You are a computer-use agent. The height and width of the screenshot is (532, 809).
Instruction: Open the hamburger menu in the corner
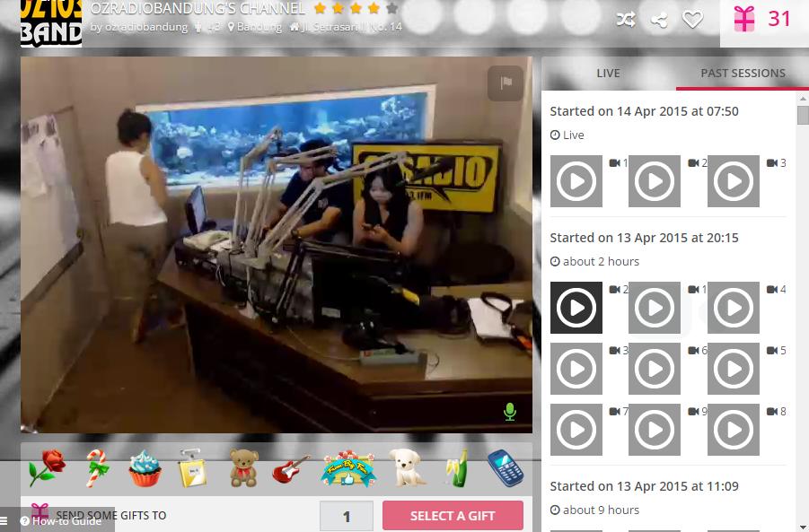(4, 521)
